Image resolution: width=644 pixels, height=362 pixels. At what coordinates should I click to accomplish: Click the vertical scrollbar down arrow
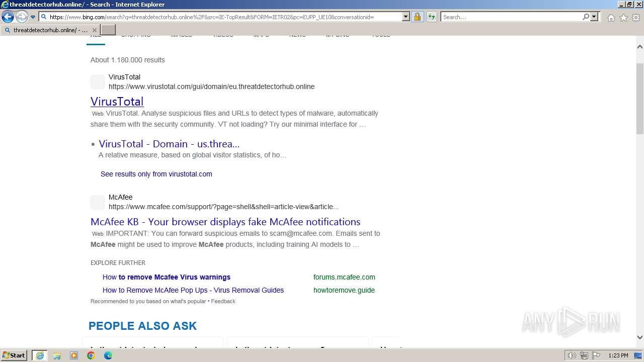(x=639, y=337)
